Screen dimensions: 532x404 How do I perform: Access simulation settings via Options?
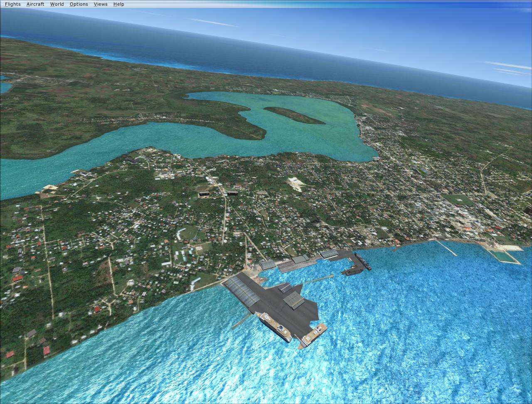click(x=78, y=4)
